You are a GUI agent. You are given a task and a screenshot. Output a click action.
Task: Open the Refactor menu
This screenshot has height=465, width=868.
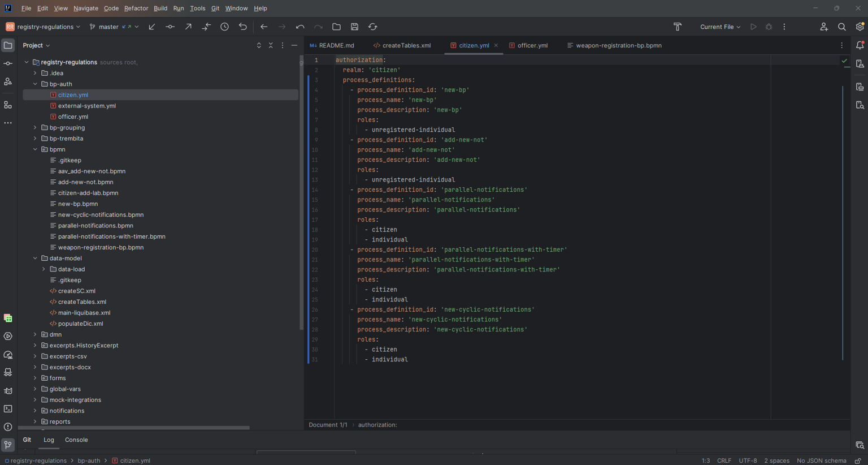(136, 8)
